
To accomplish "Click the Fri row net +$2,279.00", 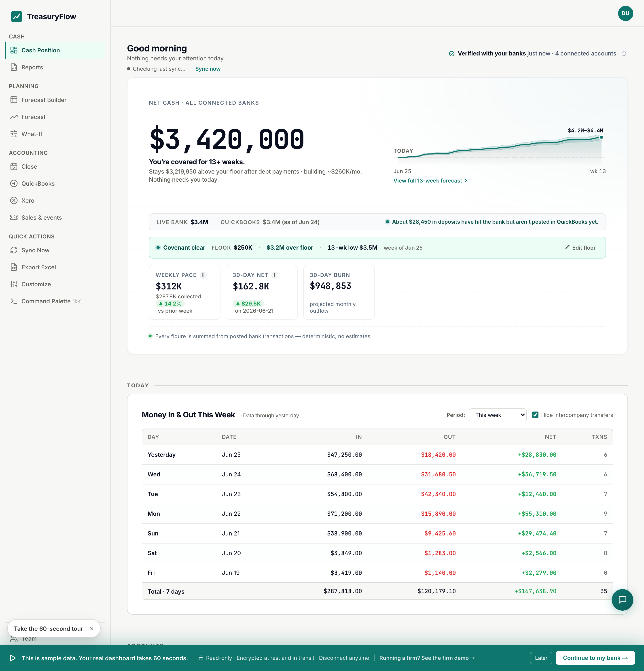I will tap(539, 573).
